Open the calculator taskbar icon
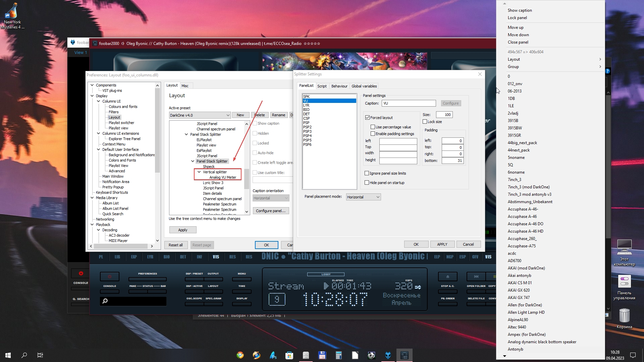 point(338,355)
